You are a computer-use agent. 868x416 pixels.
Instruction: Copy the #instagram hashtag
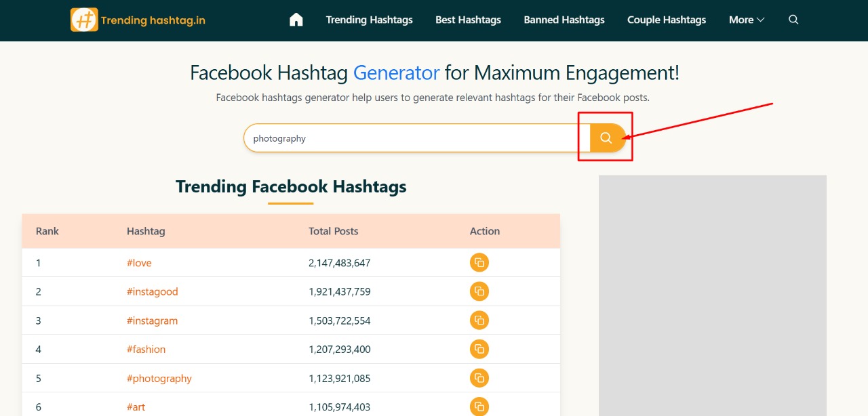pyautogui.click(x=479, y=320)
